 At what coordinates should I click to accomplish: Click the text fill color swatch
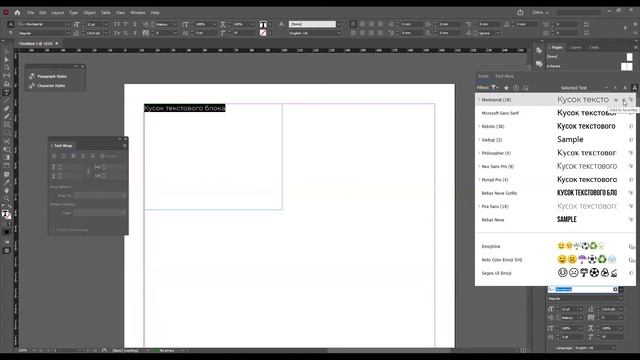click(x=263, y=24)
